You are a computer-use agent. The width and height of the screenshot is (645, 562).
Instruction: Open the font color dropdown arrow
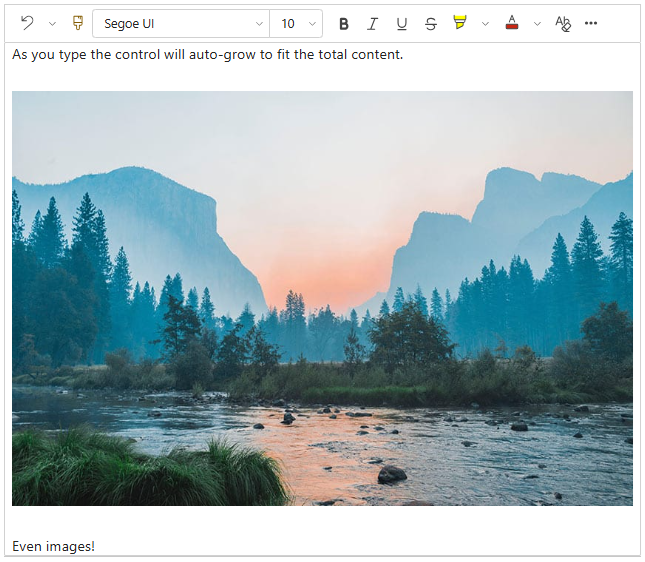[537, 24]
